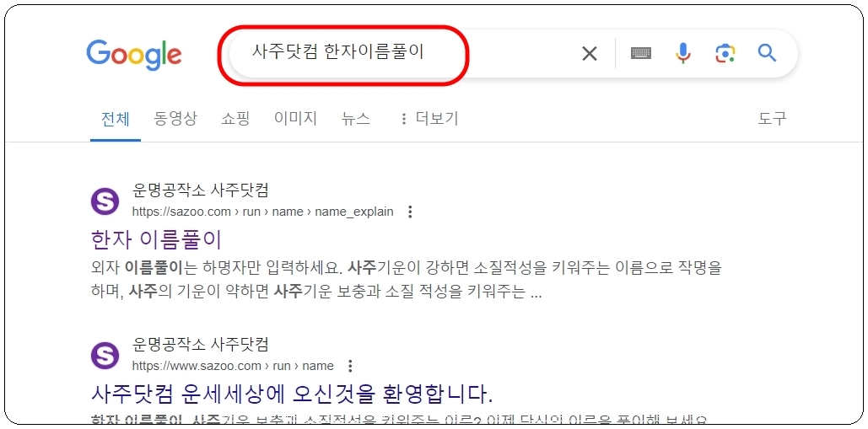Select the 전체 results tab
868x429 pixels.
pyautogui.click(x=115, y=118)
